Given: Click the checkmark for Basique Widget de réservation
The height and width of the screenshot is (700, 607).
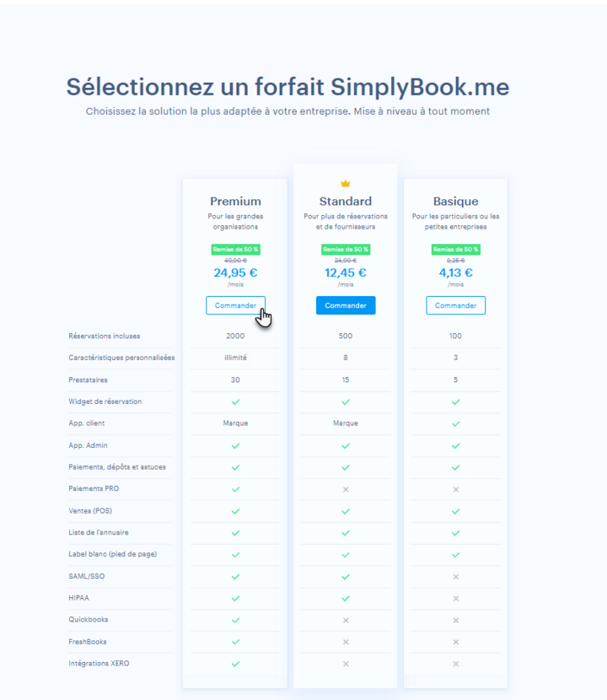Looking at the screenshot, I should pos(455,401).
